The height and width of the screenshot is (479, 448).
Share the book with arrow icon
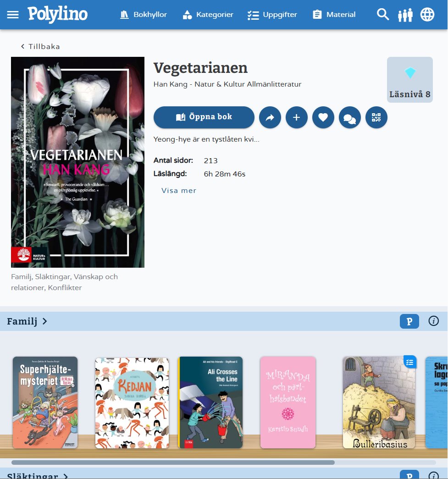point(270,117)
